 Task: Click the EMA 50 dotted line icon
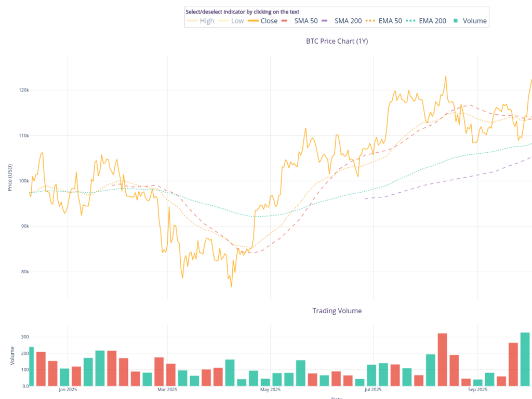point(373,21)
